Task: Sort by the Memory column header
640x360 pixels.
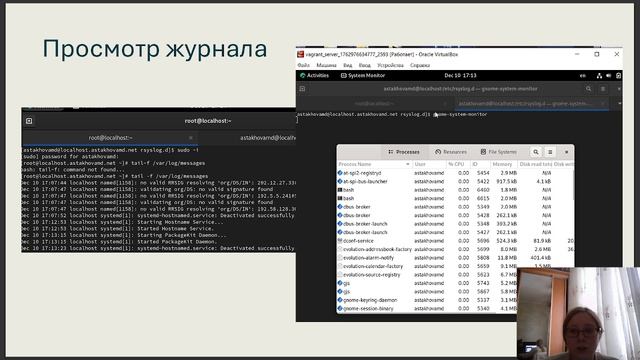Action: coord(504,164)
